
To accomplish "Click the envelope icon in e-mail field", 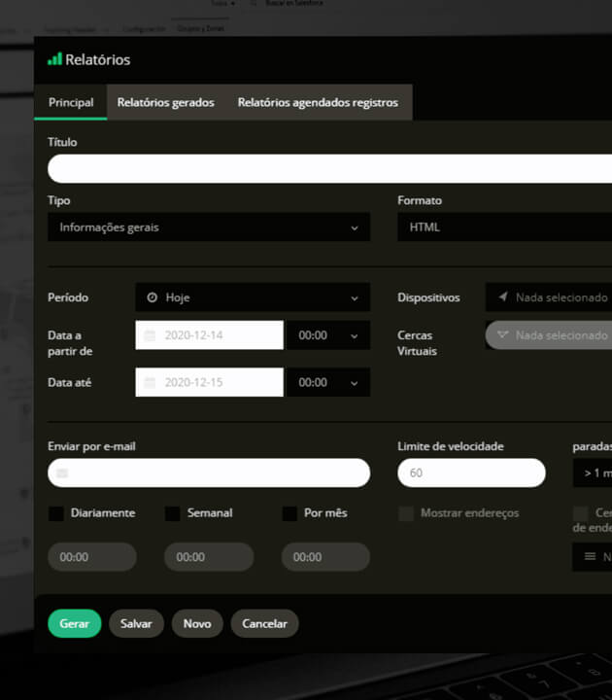I will (63, 473).
